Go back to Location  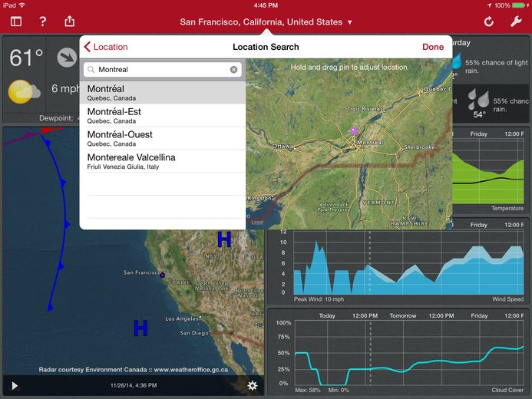(106, 47)
